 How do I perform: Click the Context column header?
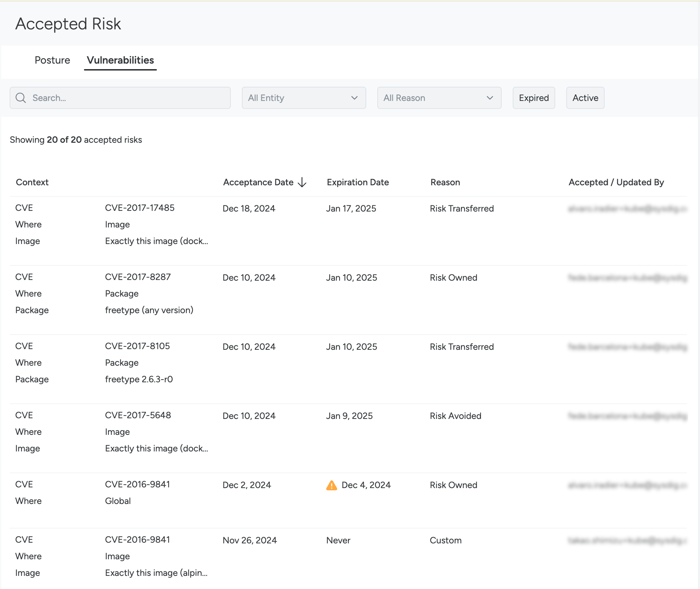[x=32, y=182]
